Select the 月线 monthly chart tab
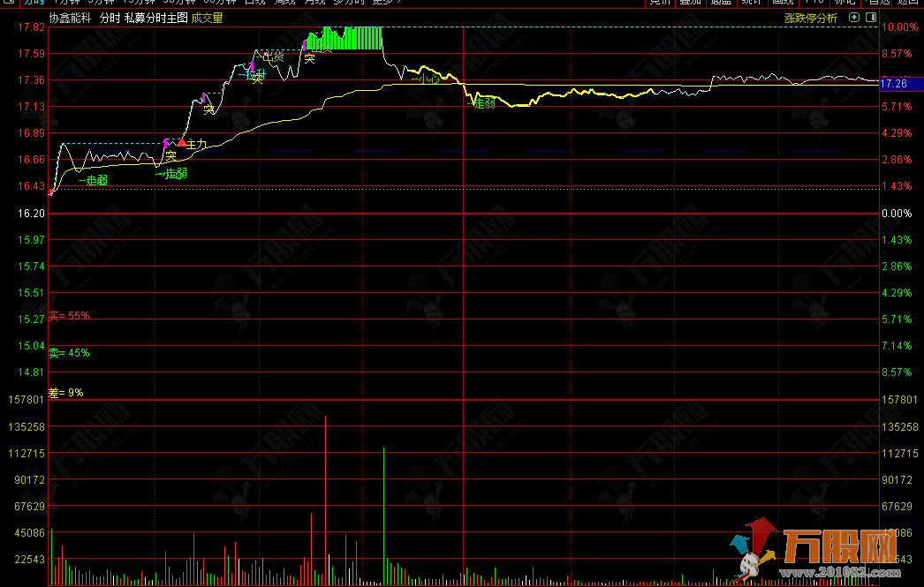The width and height of the screenshot is (924, 587). (314, 2)
